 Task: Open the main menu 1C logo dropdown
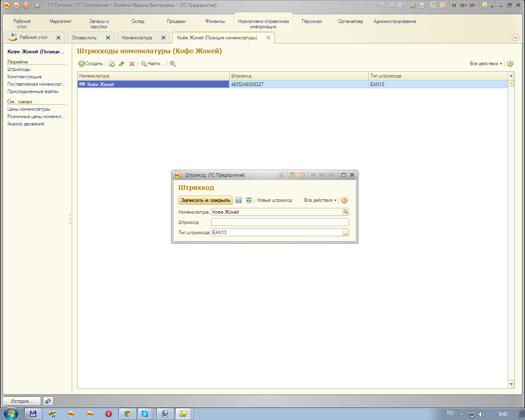(x=7, y=5)
